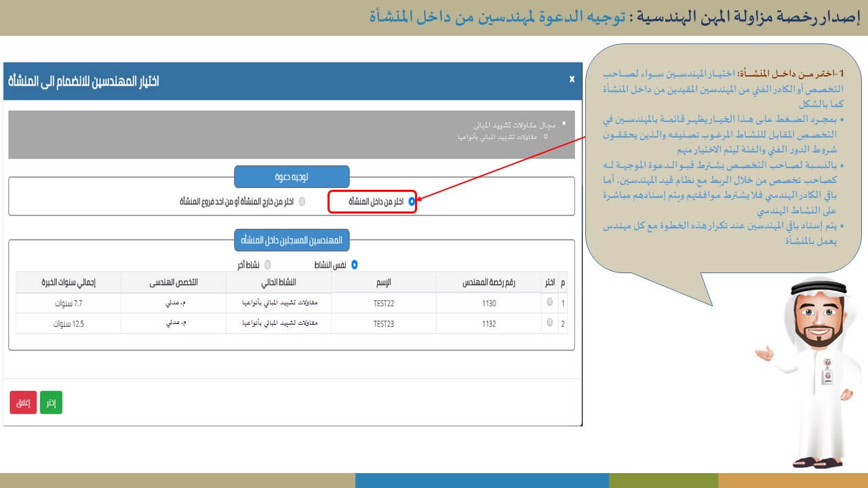Click the 'رقم رخصة المهندس' column header
Image resolution: width=868 pixels, height=488 pixels.
click(x=488, y=282)
